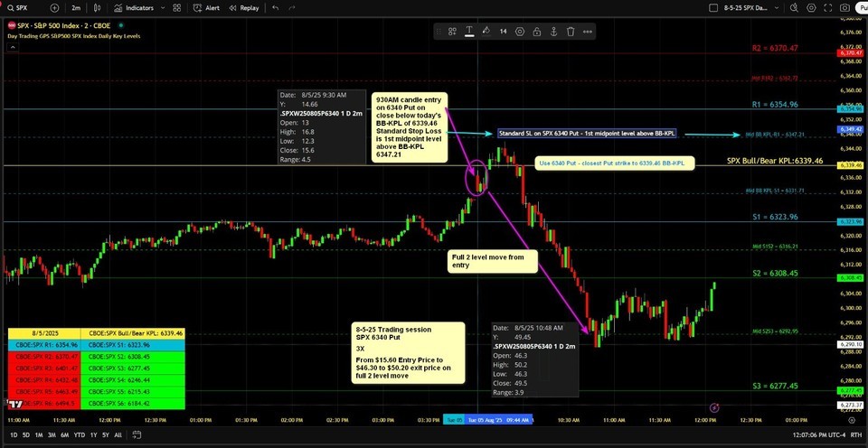This screenshot has height=448, width=868.
Task: Undo the last chart action
Action: (276, 8)
